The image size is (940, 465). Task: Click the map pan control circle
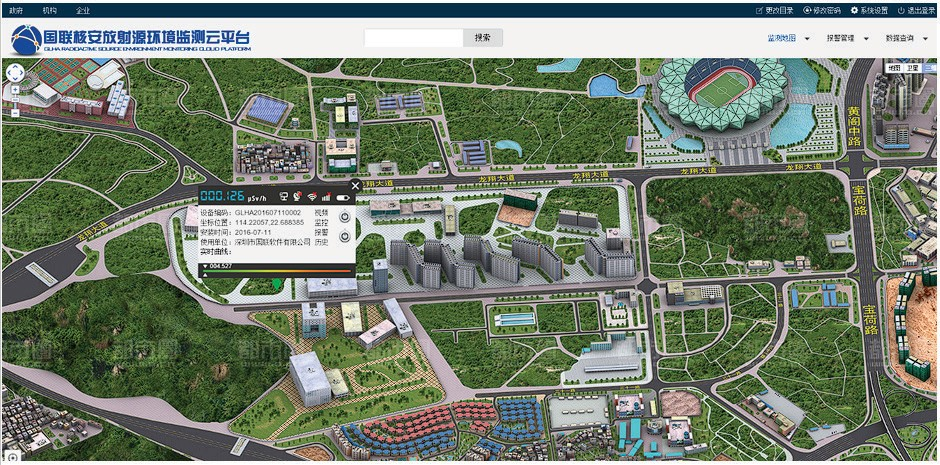16,73
